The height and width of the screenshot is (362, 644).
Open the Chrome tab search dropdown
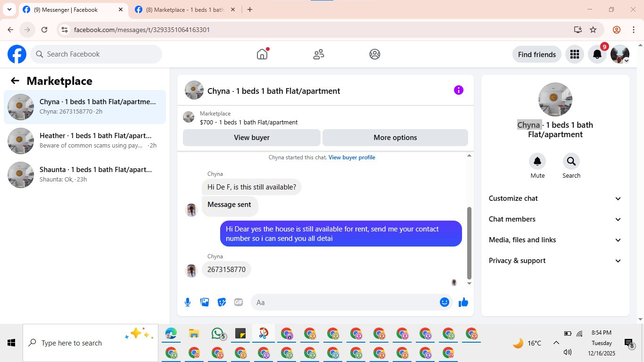(x=9, y=9)
